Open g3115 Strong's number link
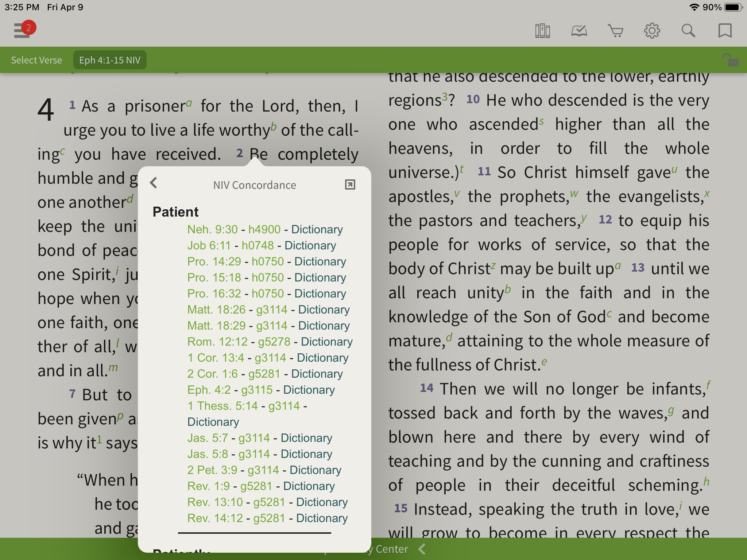This screenshot has height=560, width=747. click(257, 390)
